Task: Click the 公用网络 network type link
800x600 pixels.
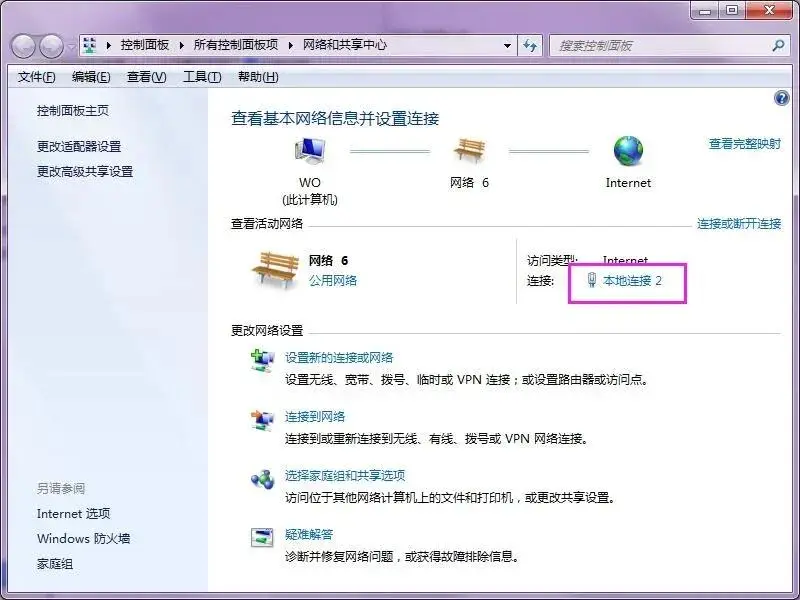Action: click(333, 281)
